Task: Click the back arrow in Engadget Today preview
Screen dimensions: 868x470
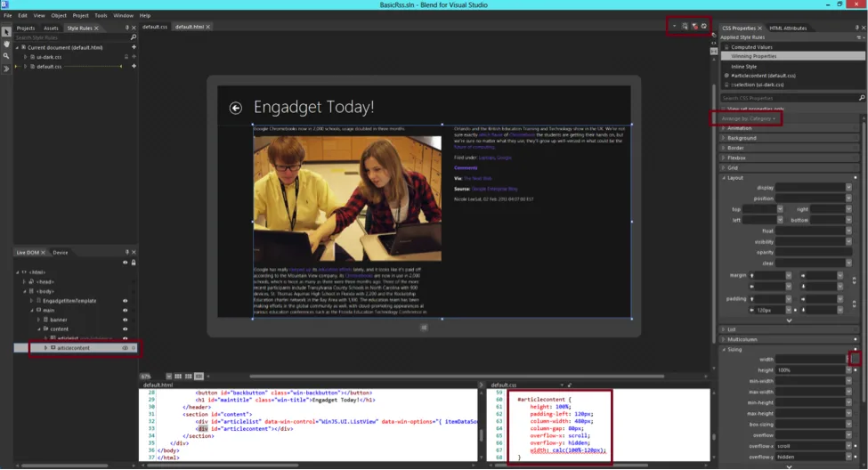Action: pos(235,108)
